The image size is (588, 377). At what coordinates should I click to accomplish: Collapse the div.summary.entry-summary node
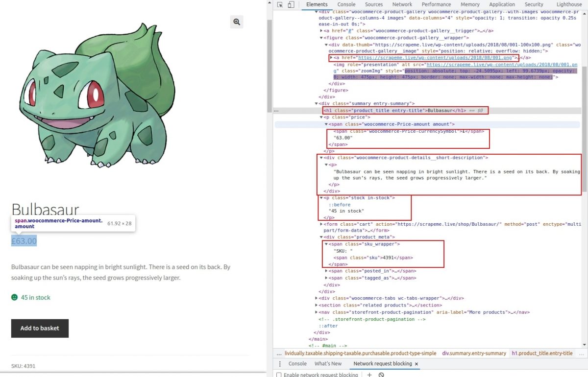[x=317, y=103]
